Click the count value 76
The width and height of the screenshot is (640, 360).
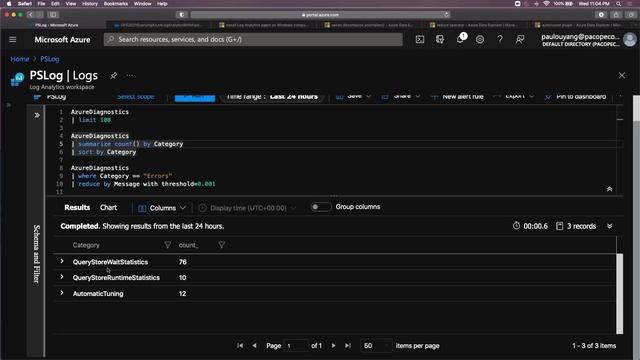tap(182, 262)
